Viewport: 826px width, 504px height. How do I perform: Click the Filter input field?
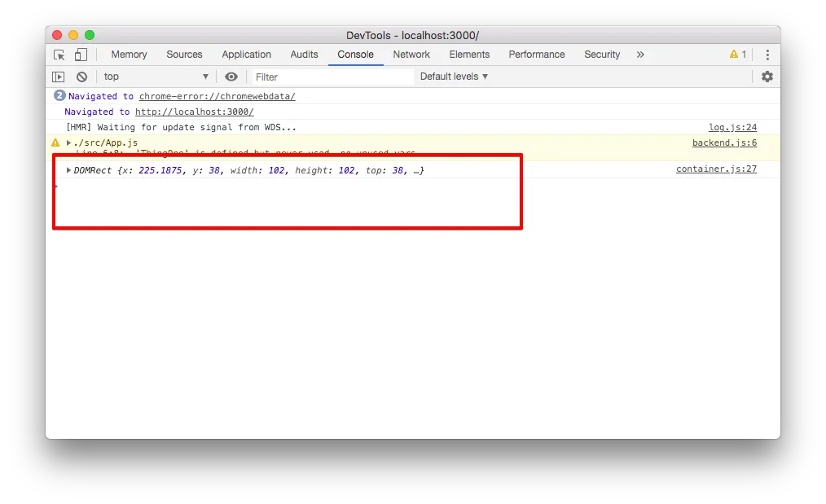pos(332,77)
